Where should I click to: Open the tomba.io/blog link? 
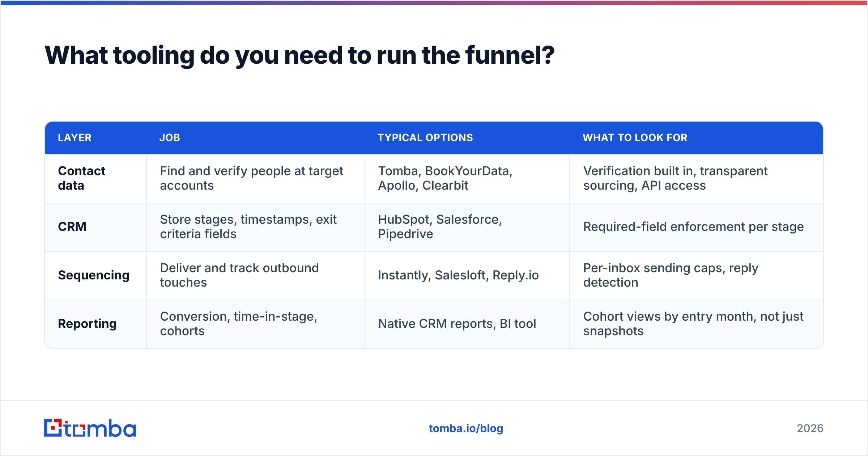[466, 428]
